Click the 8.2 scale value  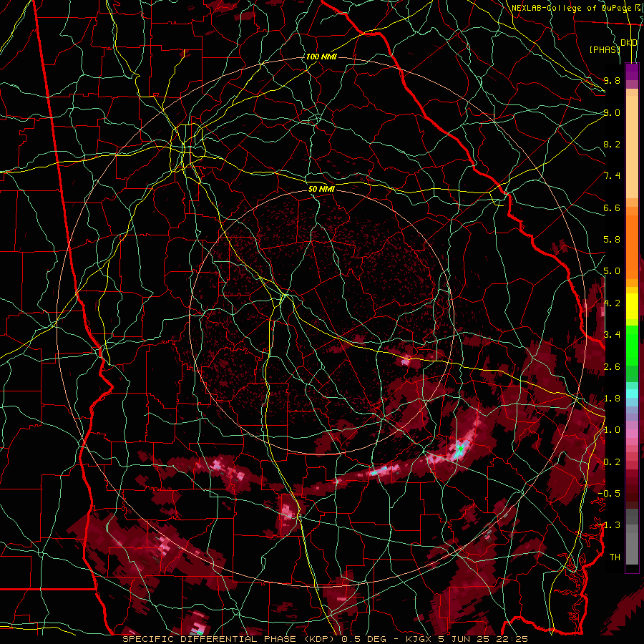612,144
